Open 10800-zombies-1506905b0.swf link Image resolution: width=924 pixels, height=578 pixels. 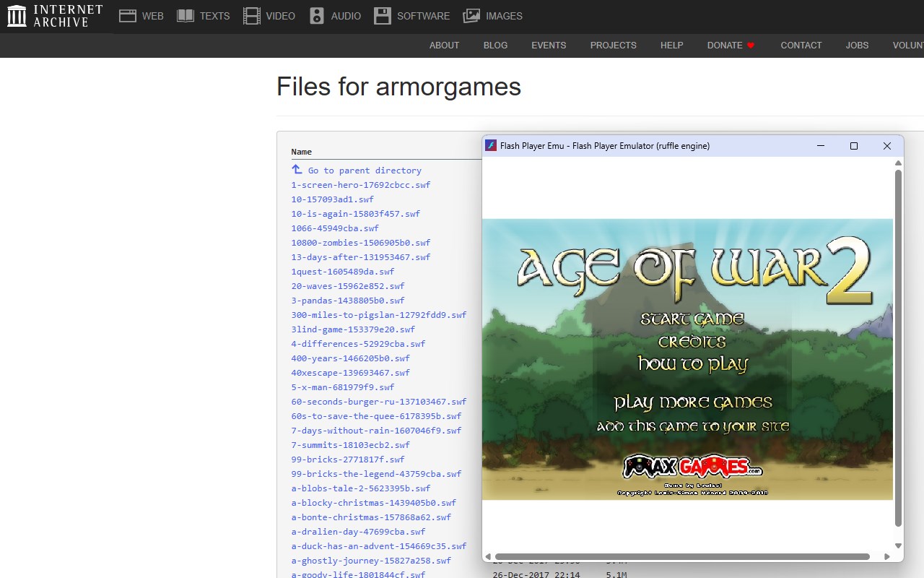361,243
